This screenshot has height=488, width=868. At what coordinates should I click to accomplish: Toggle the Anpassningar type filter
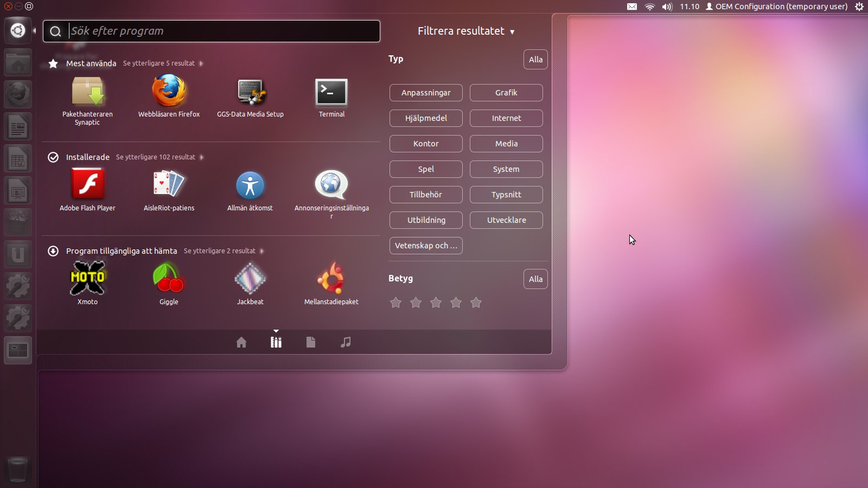click(x=426, y=93)
